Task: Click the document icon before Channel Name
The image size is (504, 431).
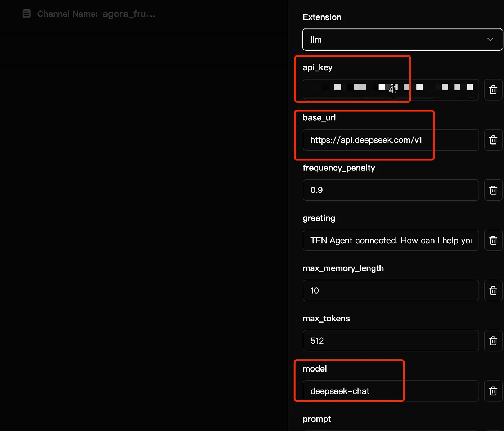Action: pyautogui.click(x=27, y=14)
